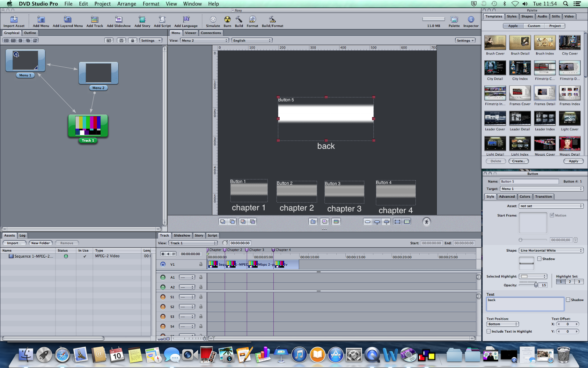Toggle the A1 audio stream button
The width and height of the screenshot is (588, 368).
(163, 277)
